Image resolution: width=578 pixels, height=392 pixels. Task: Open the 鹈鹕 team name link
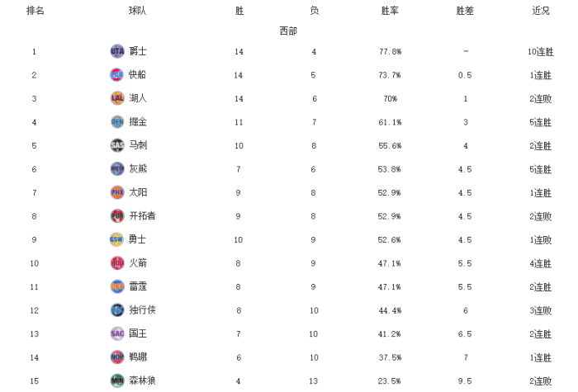pyautogui.click(x=138, y=357)
